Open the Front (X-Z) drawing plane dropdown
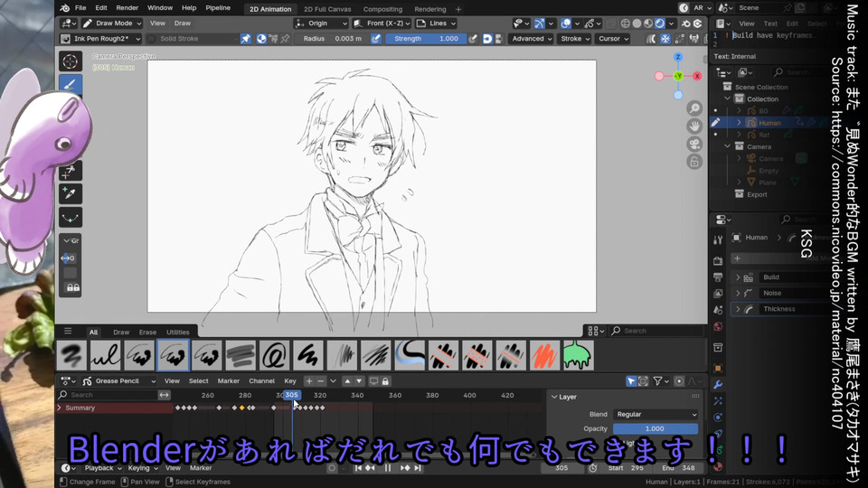Image resolution: width=868 pixels, height=488 pixels. 382,23
